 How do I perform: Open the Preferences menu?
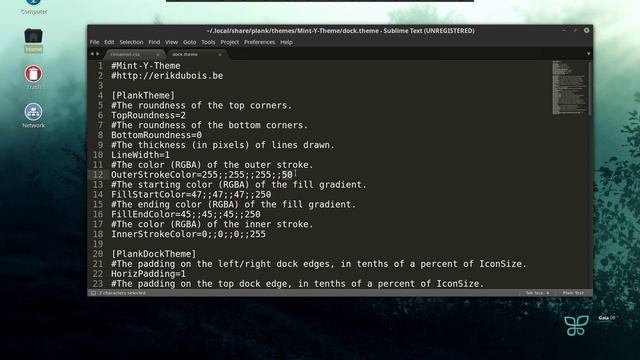[260, 42]
